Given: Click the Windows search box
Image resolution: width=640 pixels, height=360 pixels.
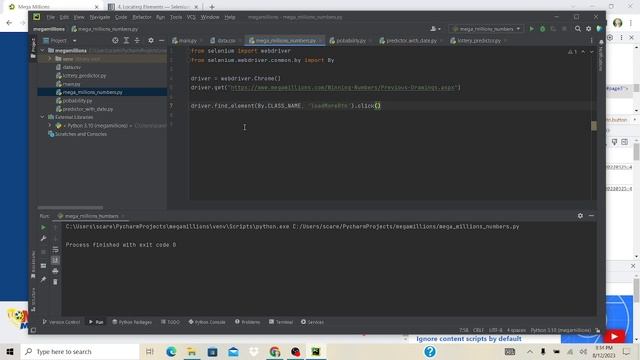Looking at the screenshot, I should point(80,351).
